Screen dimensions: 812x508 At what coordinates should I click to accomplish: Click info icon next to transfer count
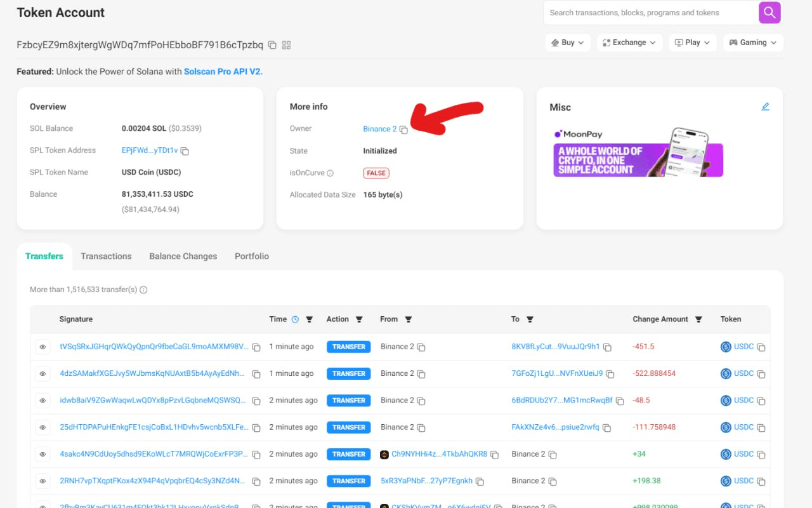[143, 290]
